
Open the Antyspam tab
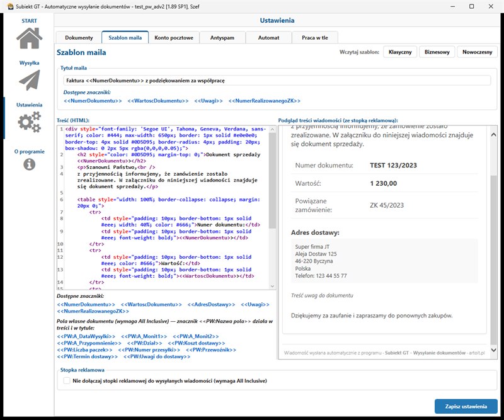pyautogui.click(x=222, y=38)
